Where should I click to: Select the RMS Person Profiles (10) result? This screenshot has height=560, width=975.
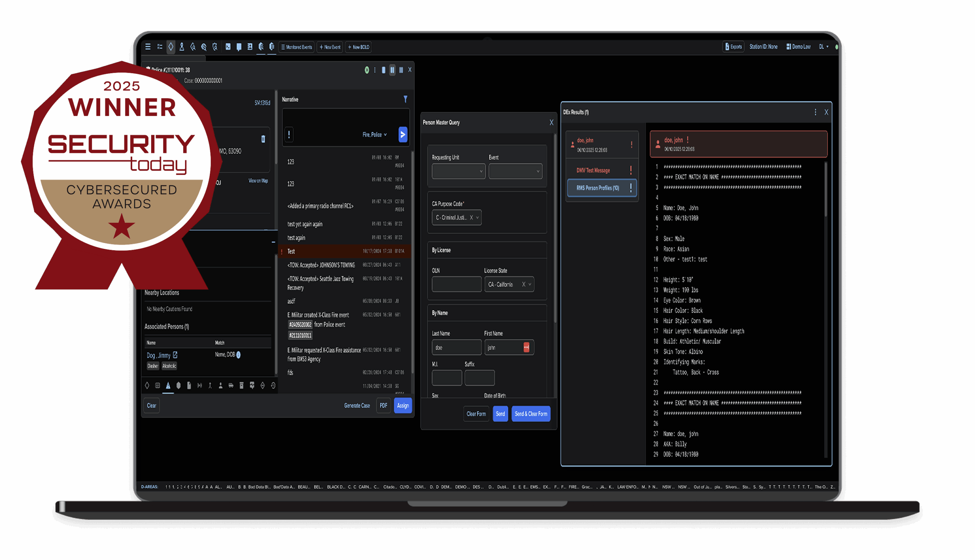click(602, 188)
